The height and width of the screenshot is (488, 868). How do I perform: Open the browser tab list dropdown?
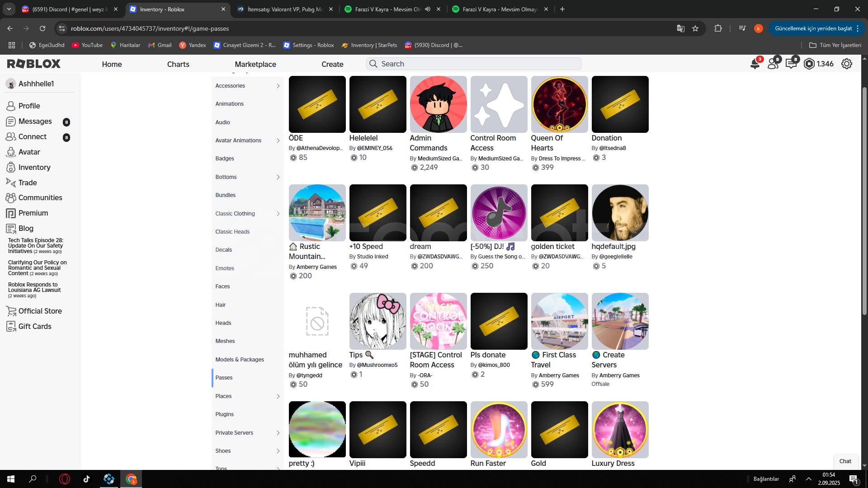[x=9, y=9]
